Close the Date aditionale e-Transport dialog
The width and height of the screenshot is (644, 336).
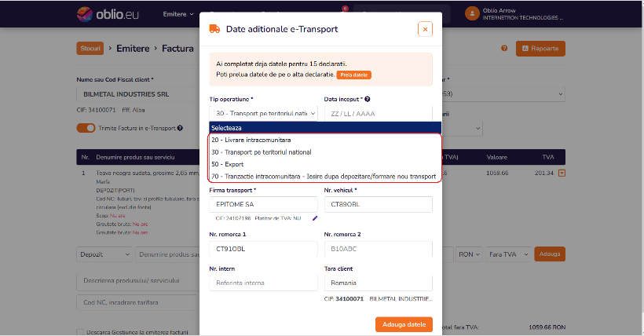coord(425,29)
